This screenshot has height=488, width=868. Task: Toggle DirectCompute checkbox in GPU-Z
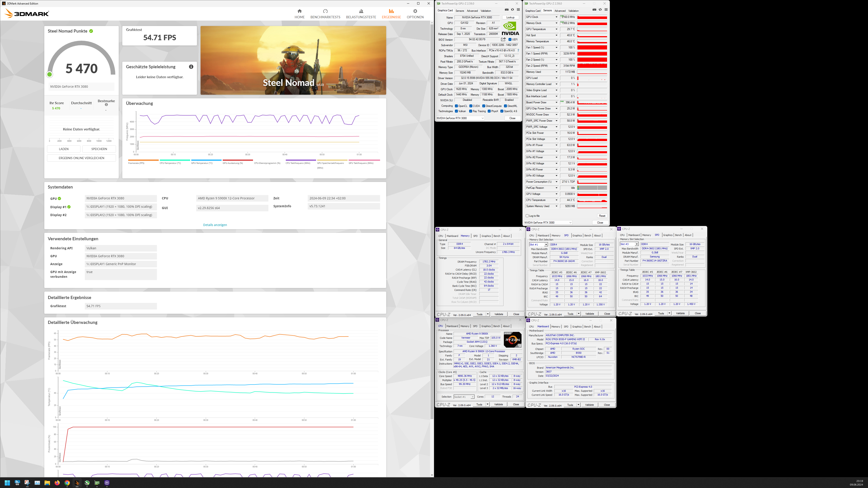(484, 106)
